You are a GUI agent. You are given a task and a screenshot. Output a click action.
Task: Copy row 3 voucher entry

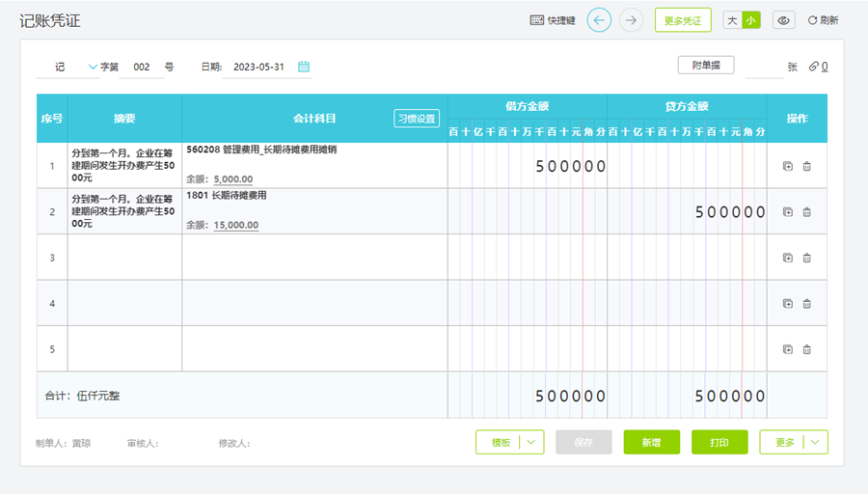coord(788,258)
